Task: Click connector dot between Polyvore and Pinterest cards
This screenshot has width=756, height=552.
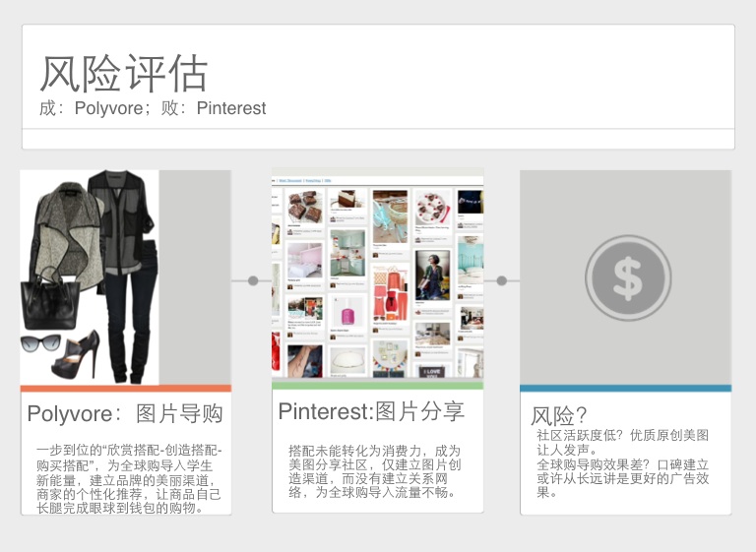Action: tap(253, 280)
